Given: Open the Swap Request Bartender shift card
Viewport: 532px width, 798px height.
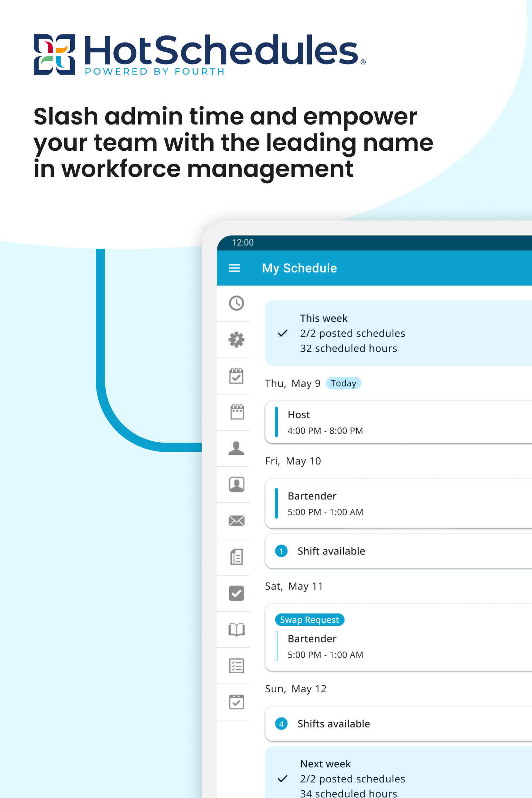Looking at the screenshot, I should (399, 638).
